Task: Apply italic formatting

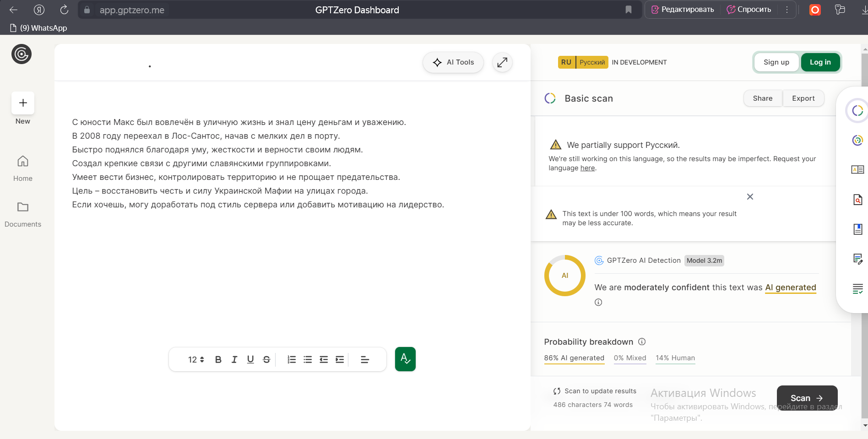Action: tap(234, 360)
